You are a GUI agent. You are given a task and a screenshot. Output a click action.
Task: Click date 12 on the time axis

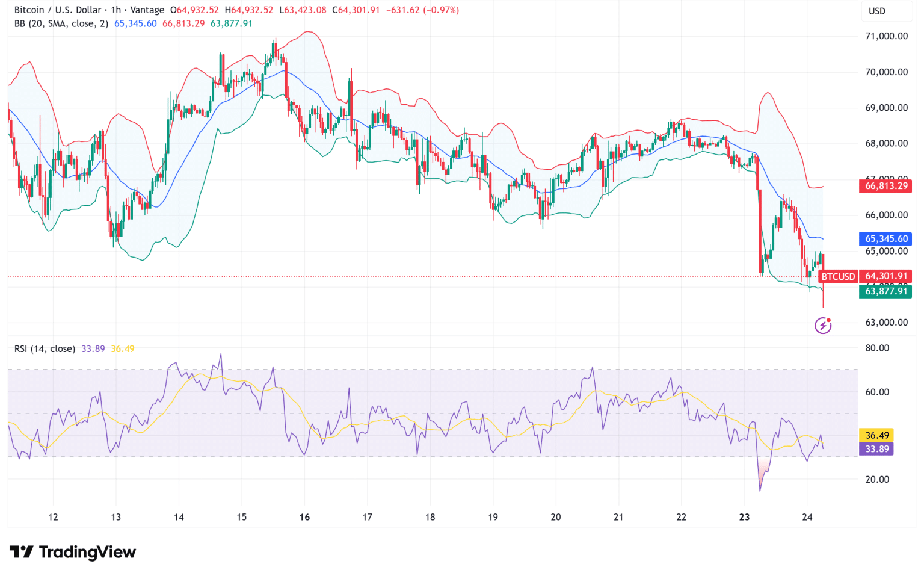tap(53, 517)
